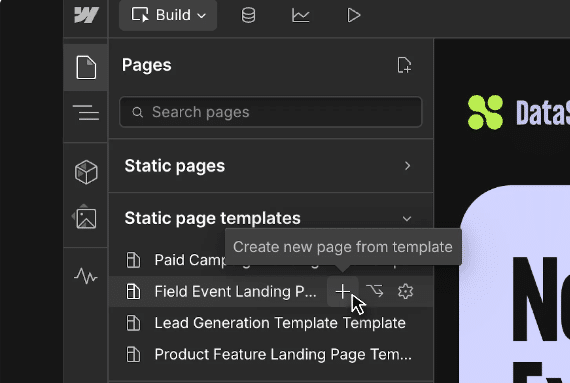Open the Assets image icon

pyautogui.click(x=85, y=217)
